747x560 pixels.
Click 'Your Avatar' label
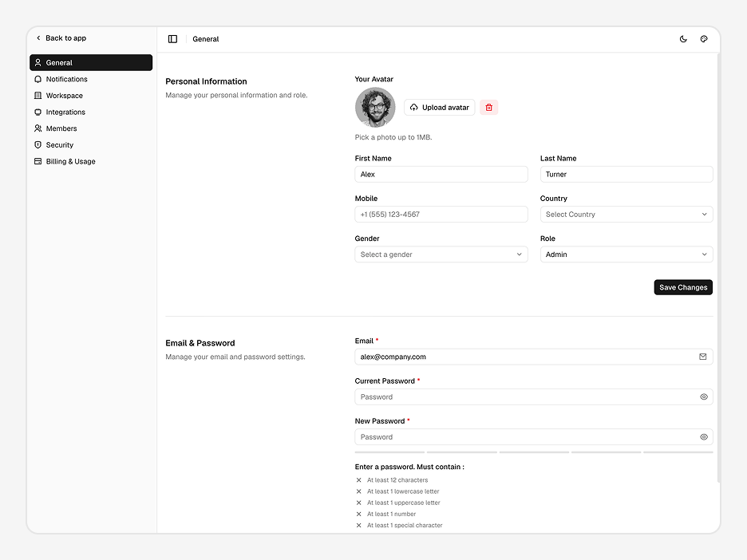pyautogui.click(x=374, y=79)
